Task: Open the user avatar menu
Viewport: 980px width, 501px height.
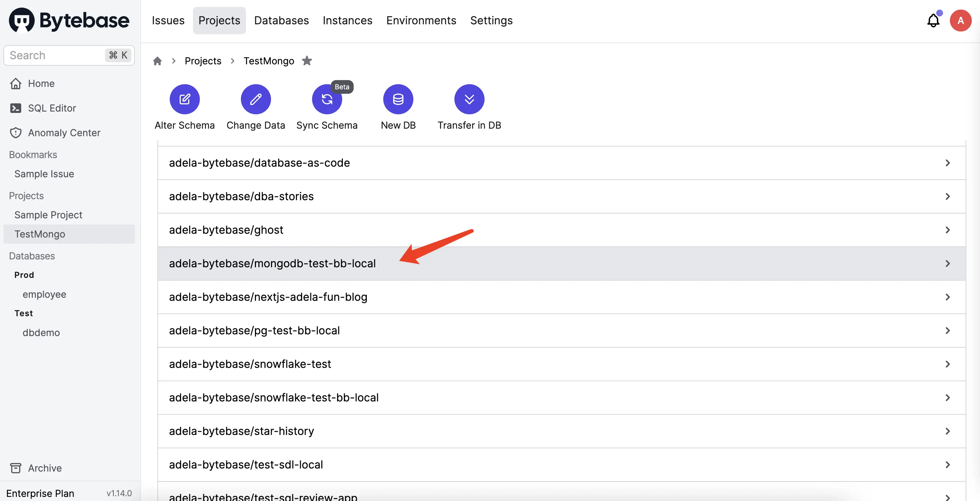Action: coord(960,21)
